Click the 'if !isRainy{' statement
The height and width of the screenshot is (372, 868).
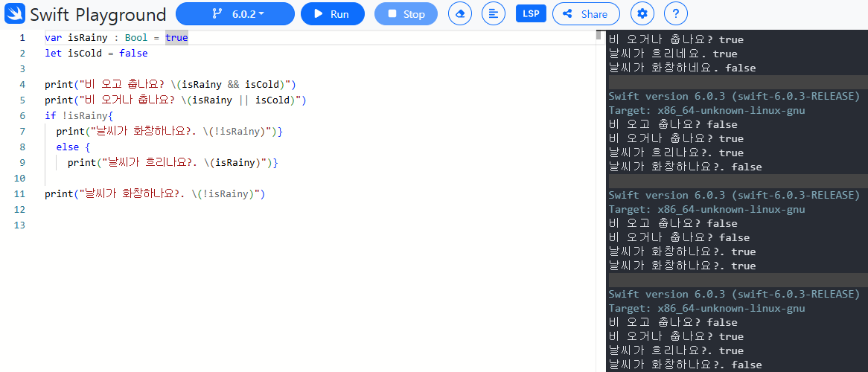[x=79, y=116]
